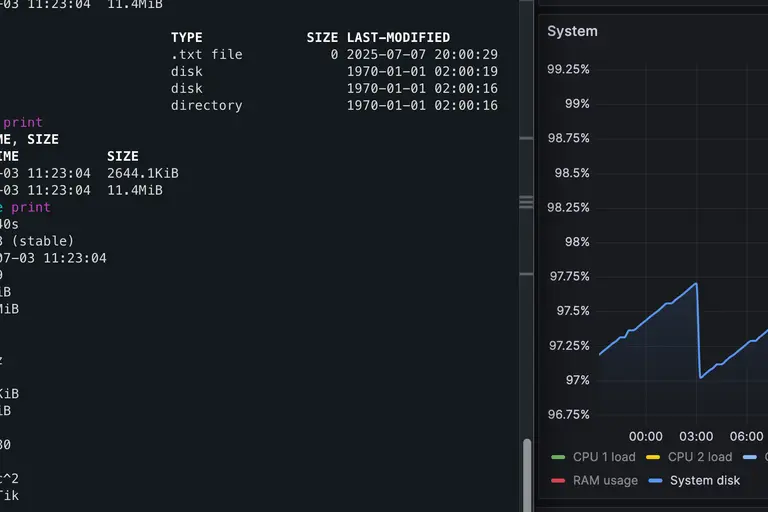Select the System disk legend label
Screen dimensions: 768x512
click(705, 480)
